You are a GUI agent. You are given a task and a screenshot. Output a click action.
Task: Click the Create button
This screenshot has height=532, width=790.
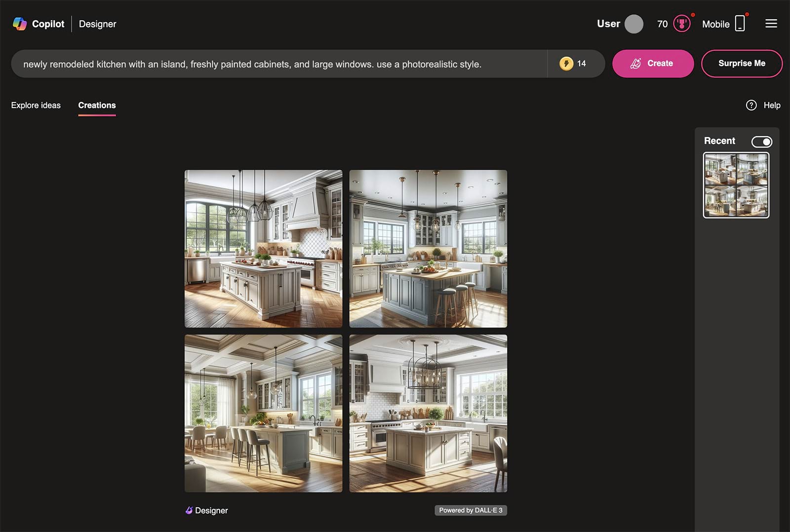[653, 64]
